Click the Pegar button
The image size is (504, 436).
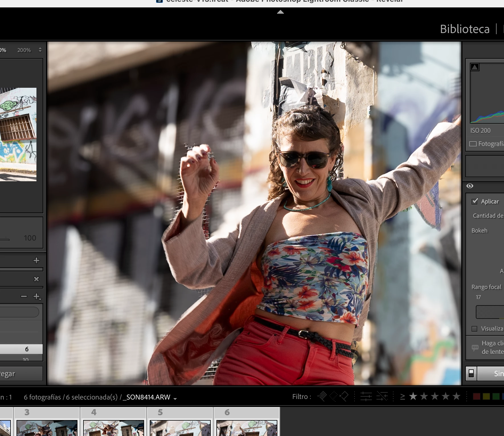pyautogui.click(x=21, y=374)
